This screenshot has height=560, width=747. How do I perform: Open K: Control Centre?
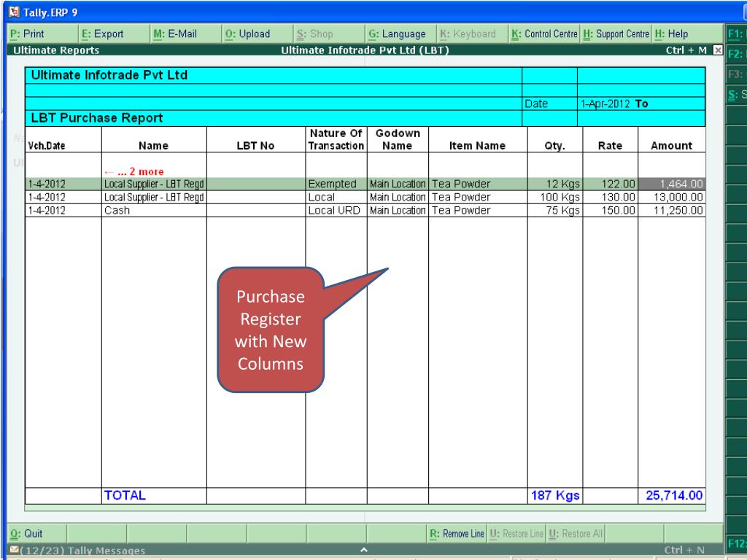544,34
